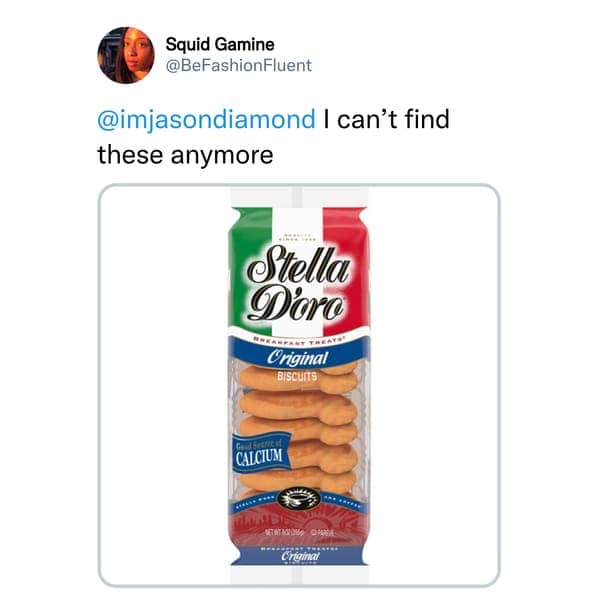Click the red Breakfast Treats text
Screen dimensions: 599x602
299,341
